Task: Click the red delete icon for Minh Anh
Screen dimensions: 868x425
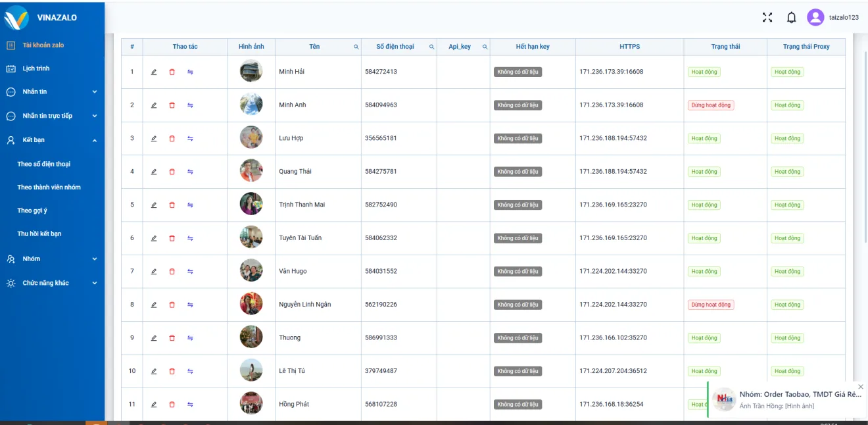Action: (172, 105)
